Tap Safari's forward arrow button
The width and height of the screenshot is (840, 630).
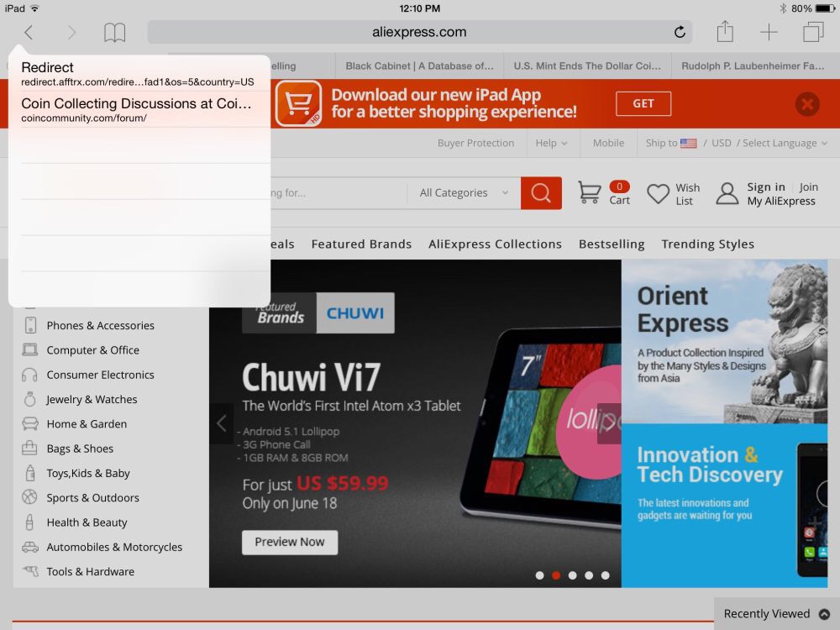[71, 33]
